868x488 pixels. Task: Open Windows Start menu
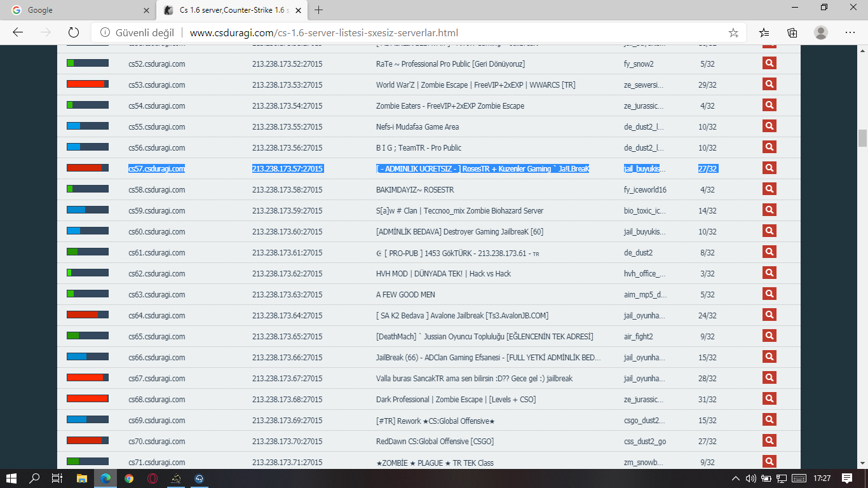(x=11, y=478)
